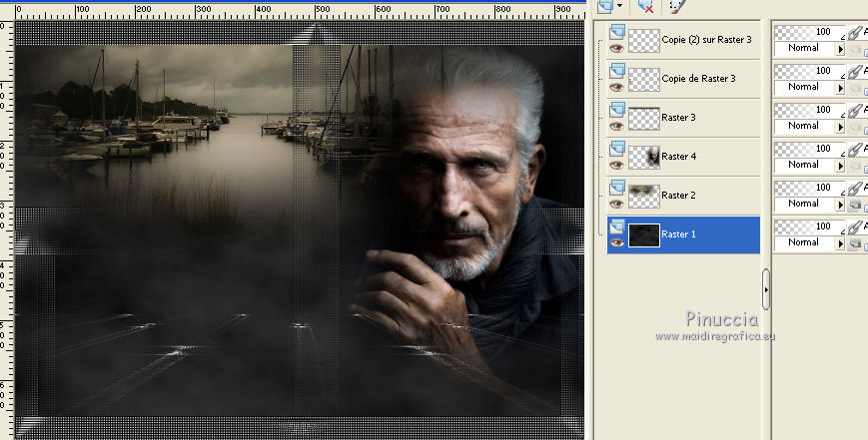Screen dimensions: 868x440
Task: Select the Raster 4 portrait thumbnail
Action: pyautogui.click(x=644, y=158)
